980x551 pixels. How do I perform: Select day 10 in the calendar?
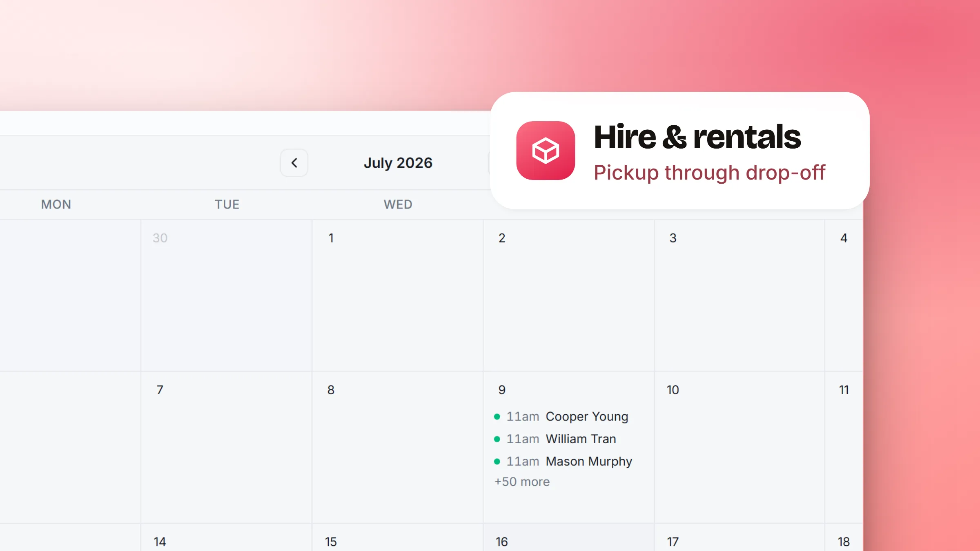[673, 390]
